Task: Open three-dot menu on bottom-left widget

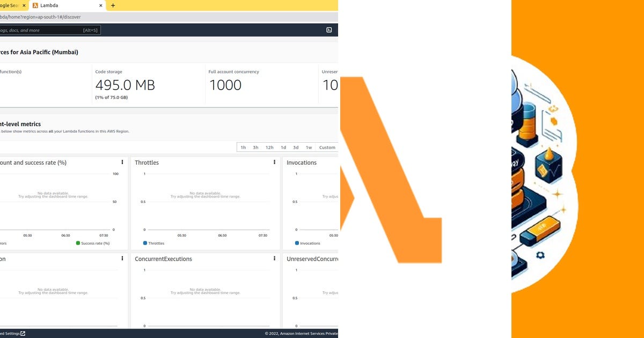Action: click(122, 258)
